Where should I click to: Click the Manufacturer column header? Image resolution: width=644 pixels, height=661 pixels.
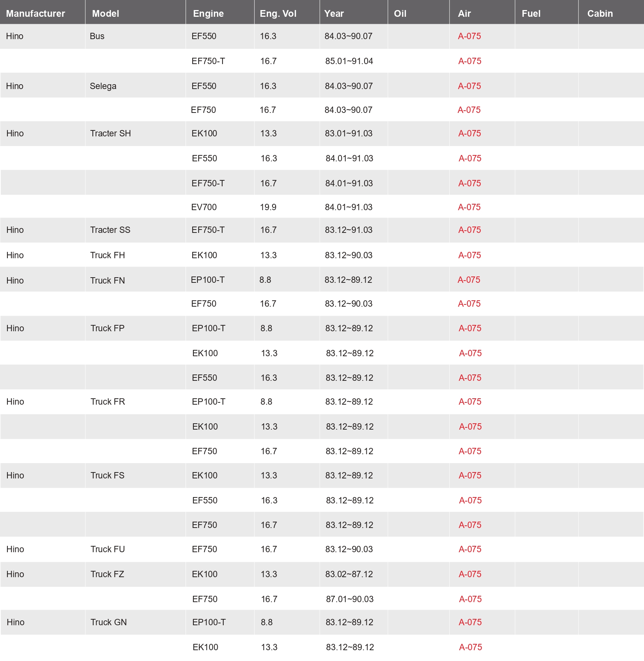click(35, 13)
